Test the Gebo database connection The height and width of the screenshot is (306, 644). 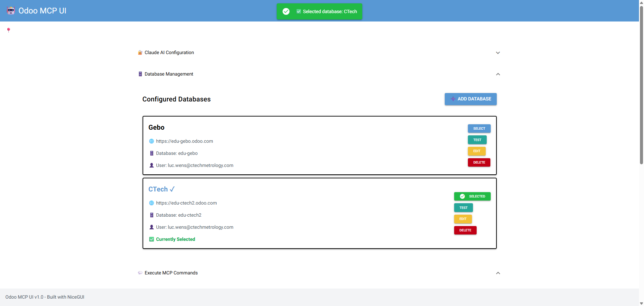tap(477, 140)
